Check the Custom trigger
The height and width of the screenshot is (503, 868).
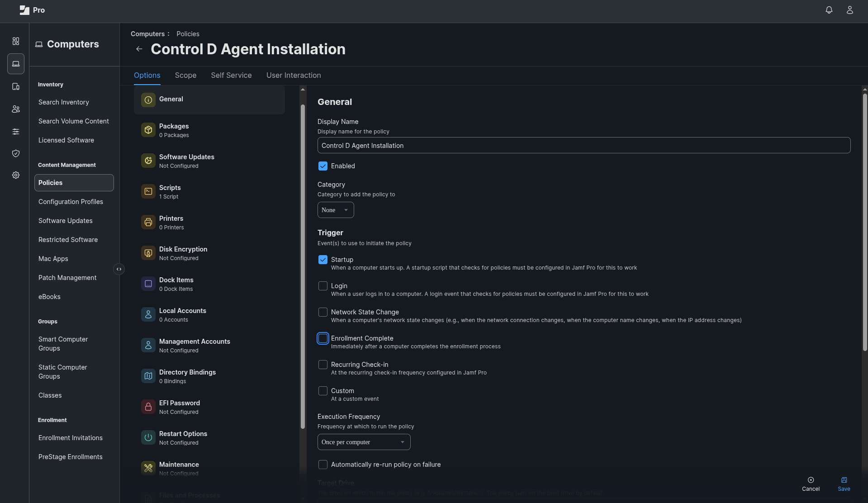(323, 391)
